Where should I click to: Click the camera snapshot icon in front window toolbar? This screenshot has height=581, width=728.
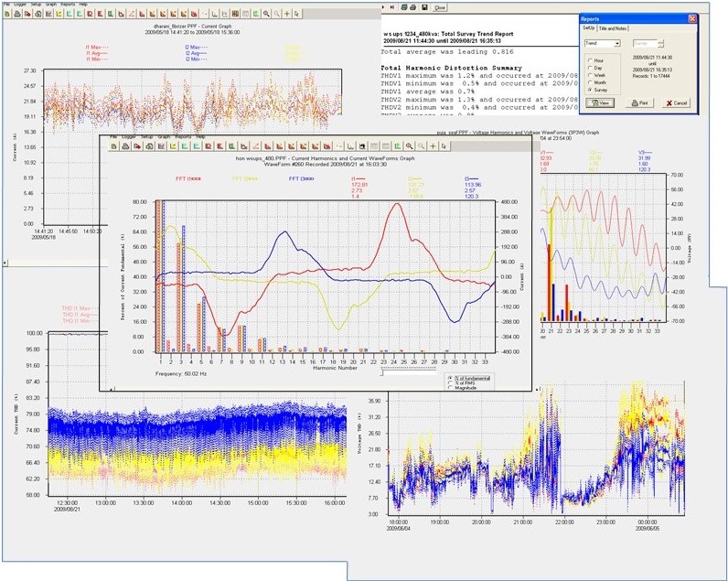[362, 146]
